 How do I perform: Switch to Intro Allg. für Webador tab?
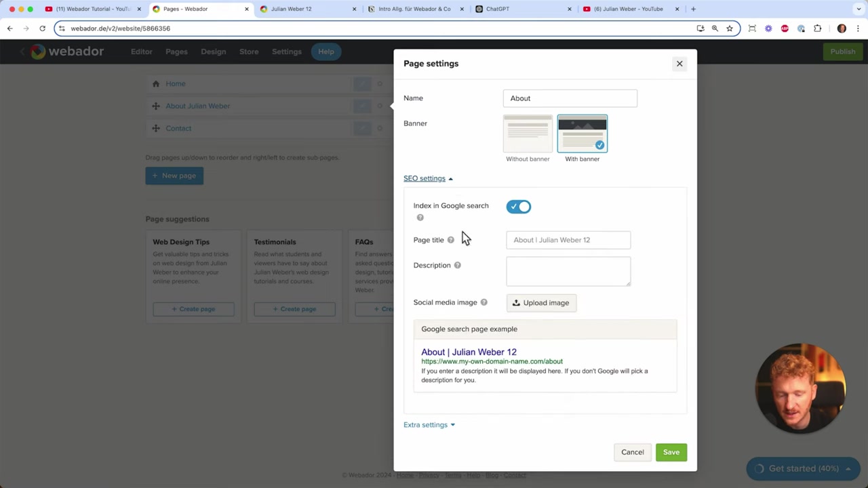(x=416, y=9)
